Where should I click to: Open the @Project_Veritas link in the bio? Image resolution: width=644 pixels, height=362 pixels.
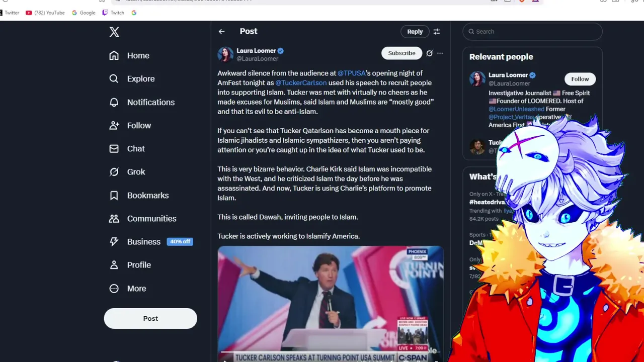click(511, 117)
